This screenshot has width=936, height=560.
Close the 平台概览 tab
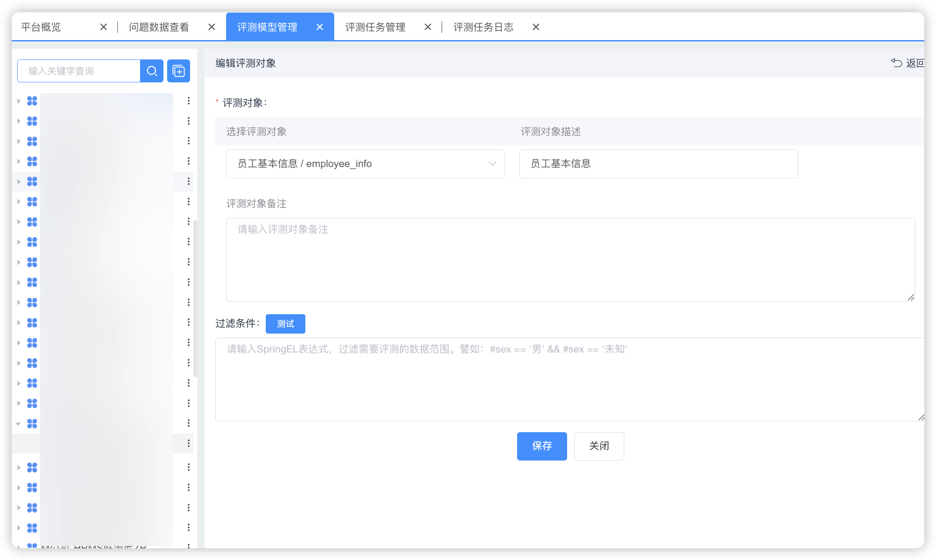104,27
